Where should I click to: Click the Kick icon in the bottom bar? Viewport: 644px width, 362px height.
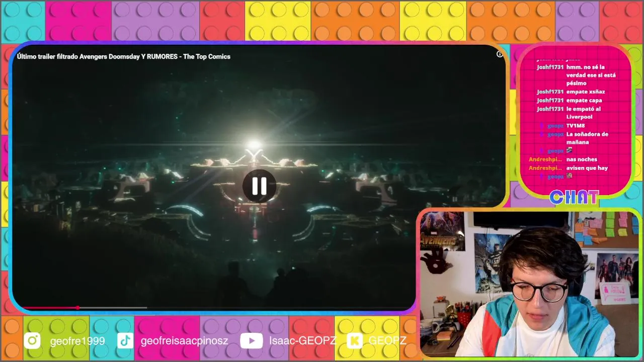tap(355, 341)
